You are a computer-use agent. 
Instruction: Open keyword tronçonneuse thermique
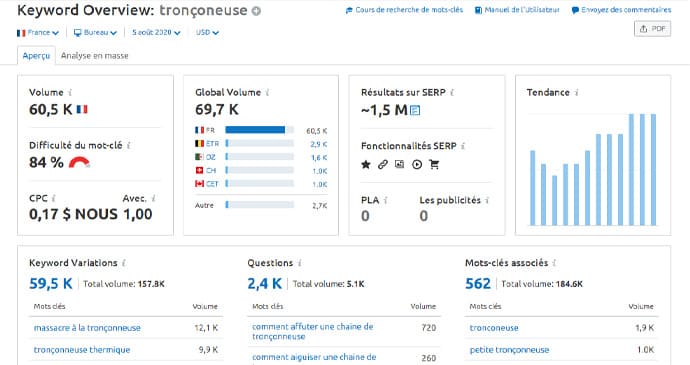pos(82,350)
